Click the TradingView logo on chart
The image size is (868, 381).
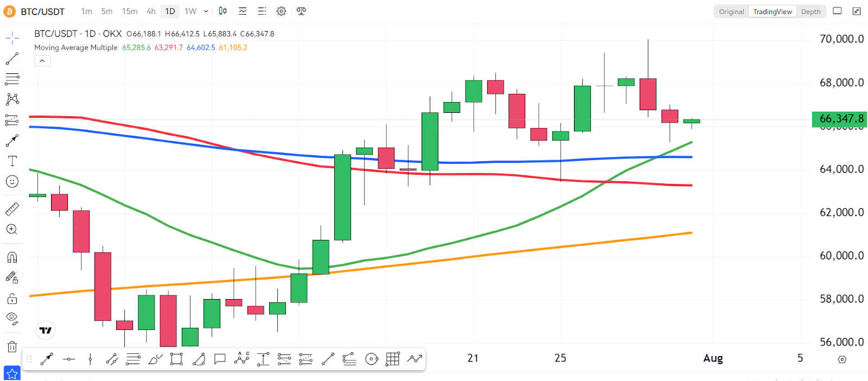point(46,331)
